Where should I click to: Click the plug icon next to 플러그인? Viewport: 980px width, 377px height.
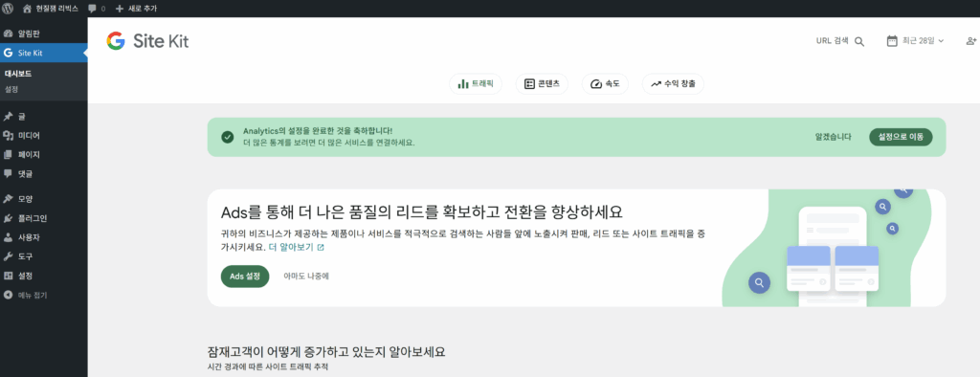point(8,218)
